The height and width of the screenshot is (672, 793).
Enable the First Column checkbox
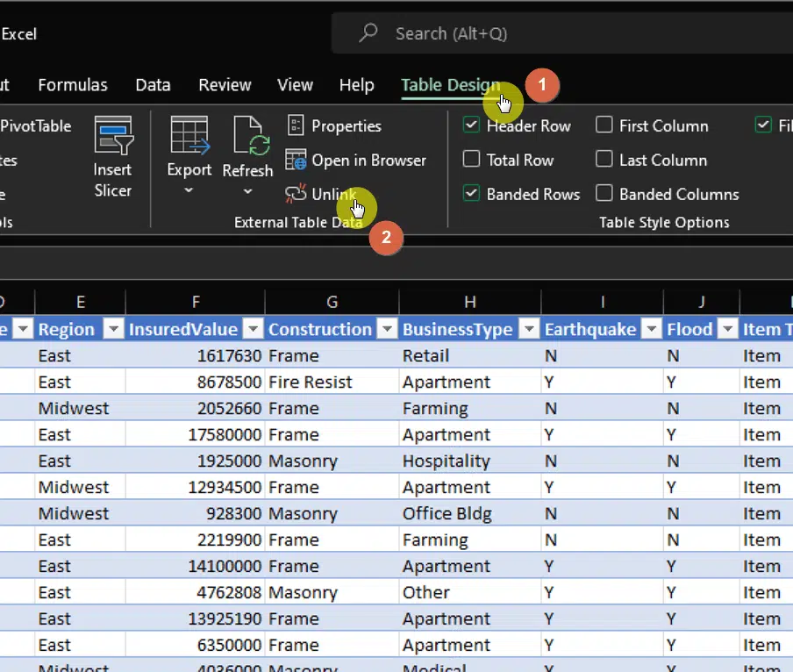click(604, 125)
